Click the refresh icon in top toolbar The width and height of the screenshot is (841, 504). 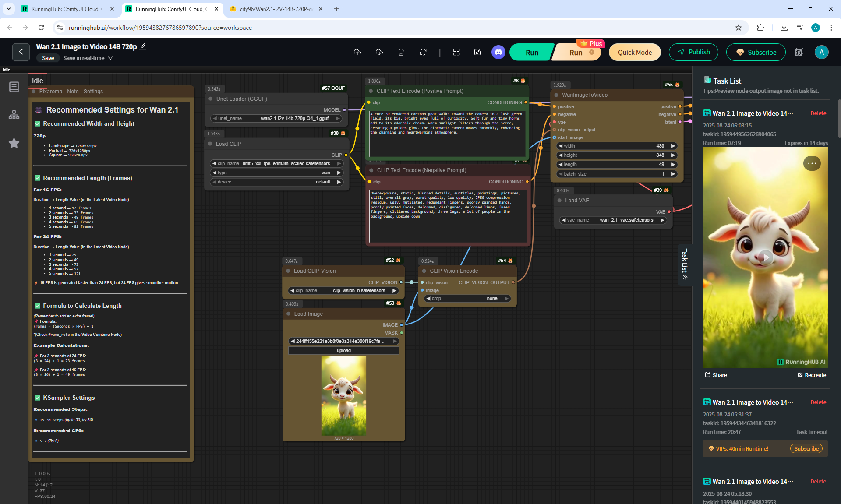[x=423, y=52]
